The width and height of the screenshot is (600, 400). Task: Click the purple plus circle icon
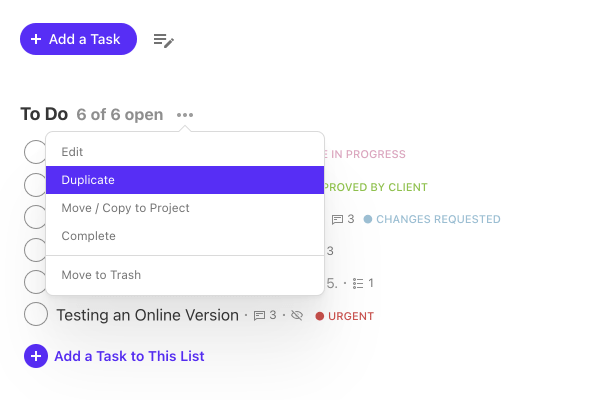click(x=36, y=356)
